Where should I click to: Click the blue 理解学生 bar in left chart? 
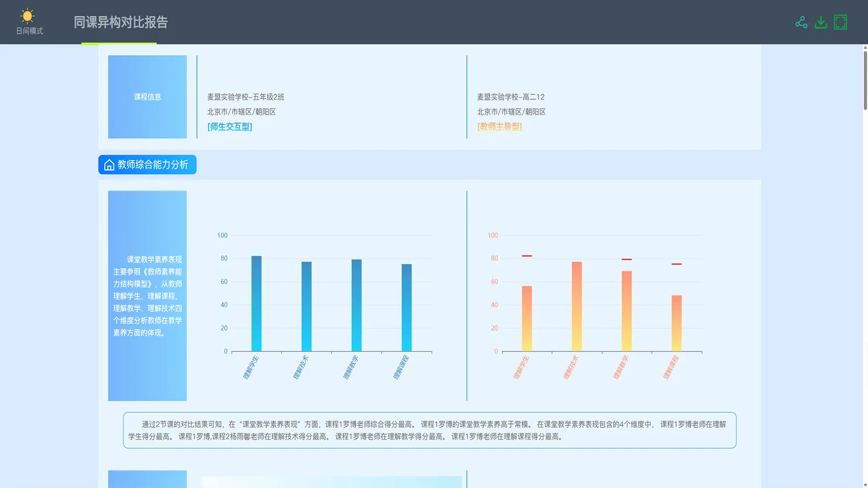click(x=257, y=304)
